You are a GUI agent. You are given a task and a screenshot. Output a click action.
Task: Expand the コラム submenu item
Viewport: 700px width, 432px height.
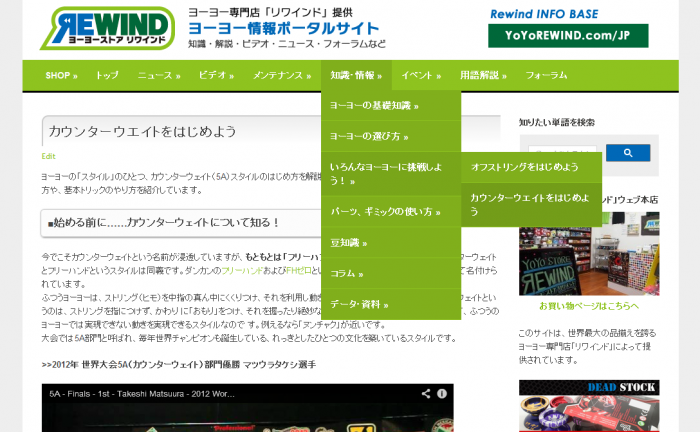[x=391, y=274]
